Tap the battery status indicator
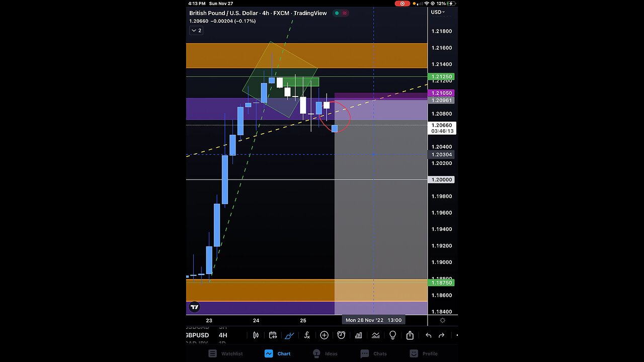This screenshot has width=644, height=362. [452, 4]
